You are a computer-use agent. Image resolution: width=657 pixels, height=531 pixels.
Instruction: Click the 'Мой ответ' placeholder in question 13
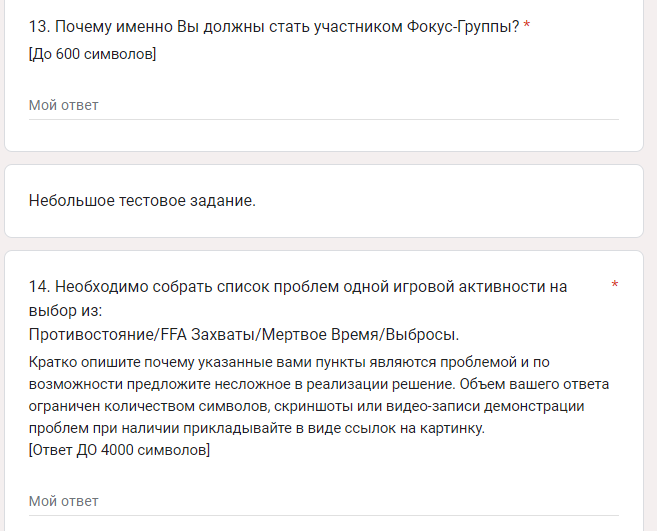tap(63, 105)
